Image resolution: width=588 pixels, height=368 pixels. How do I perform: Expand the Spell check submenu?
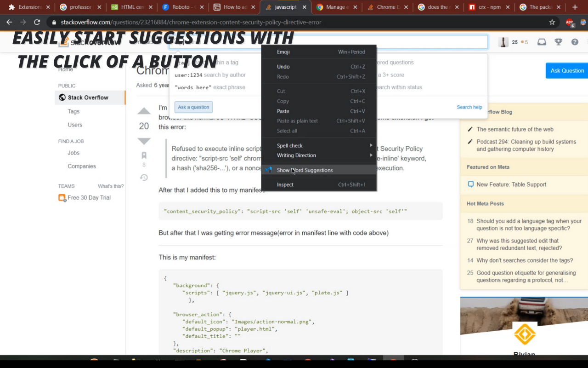[x=319, y=145]
